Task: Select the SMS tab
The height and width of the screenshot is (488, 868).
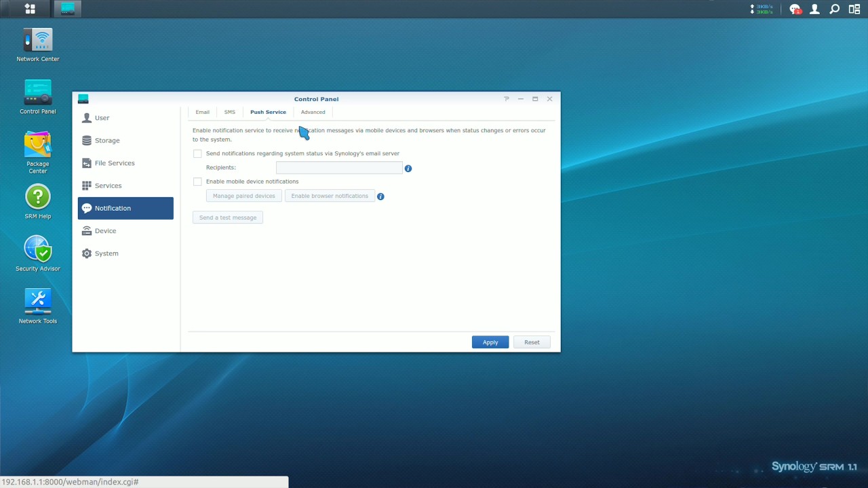Action: pos(230,113)
